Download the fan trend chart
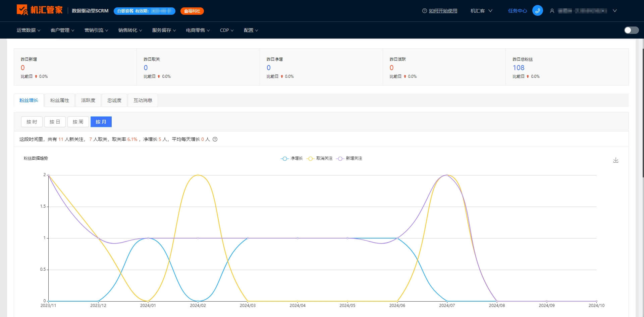This screenshot has height=317, width=644. [x=615, y=160]
